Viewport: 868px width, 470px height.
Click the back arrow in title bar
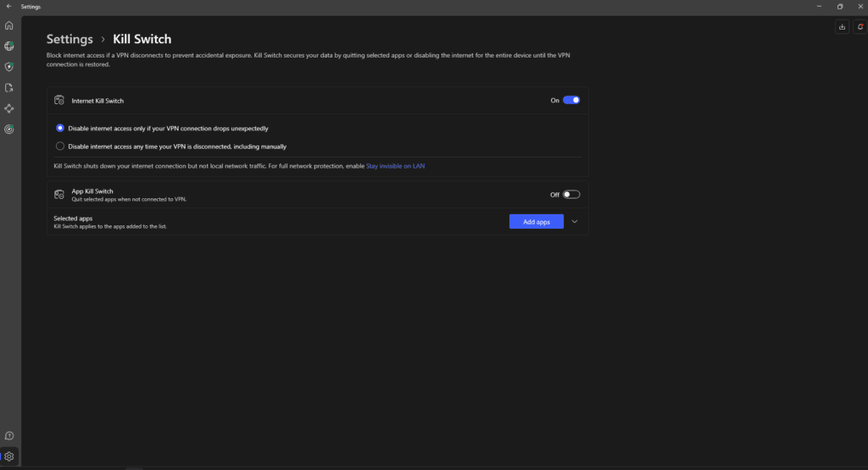click(8, 6)
